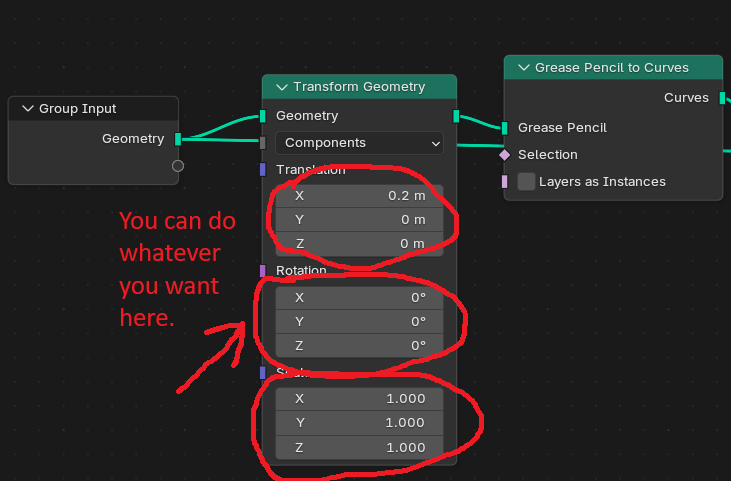
Task: Click the Transform Geometry output Geometry socket
Action: coord(456,116)
